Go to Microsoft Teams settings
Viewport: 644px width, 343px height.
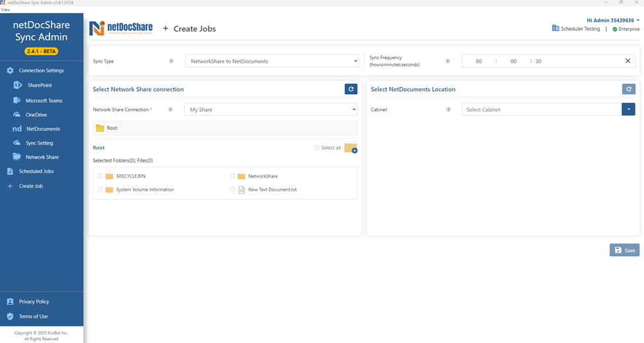pos(44,100)
